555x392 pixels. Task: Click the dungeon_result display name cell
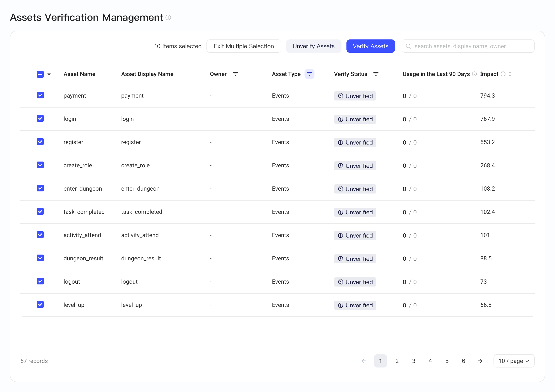pyautogui.click(x=141, y=258)
